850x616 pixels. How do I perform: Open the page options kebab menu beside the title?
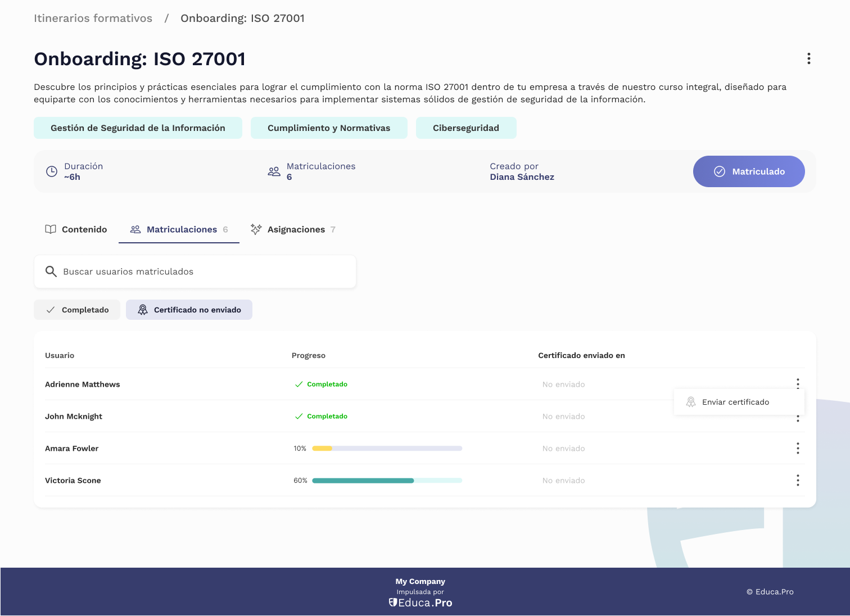coord(808,58)
